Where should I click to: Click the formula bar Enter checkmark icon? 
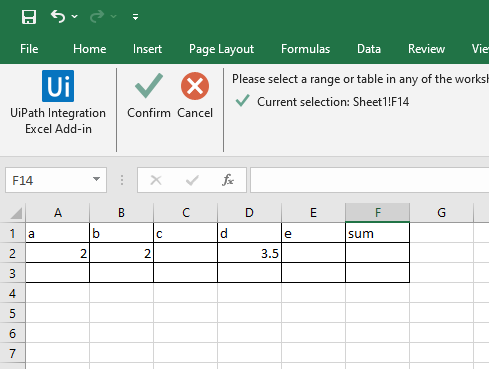coord(192,180)
